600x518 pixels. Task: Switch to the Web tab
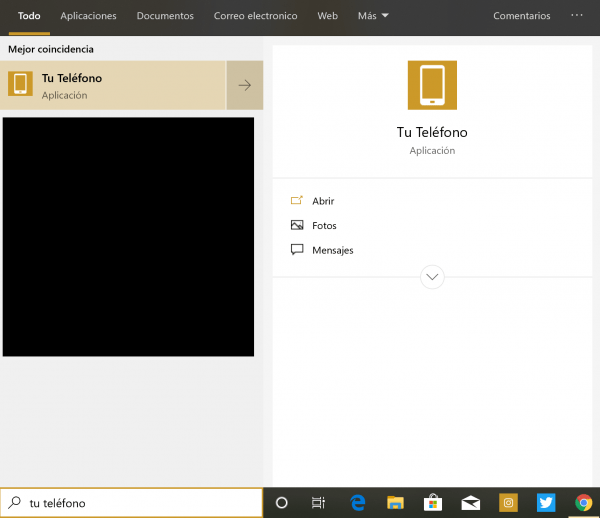(x=328, y=16)
